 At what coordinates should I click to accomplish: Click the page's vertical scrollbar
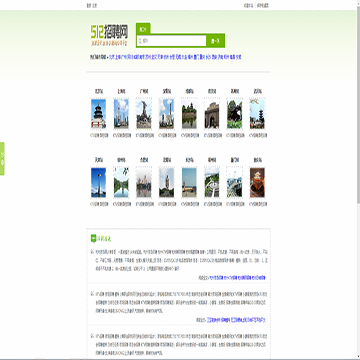358,179
